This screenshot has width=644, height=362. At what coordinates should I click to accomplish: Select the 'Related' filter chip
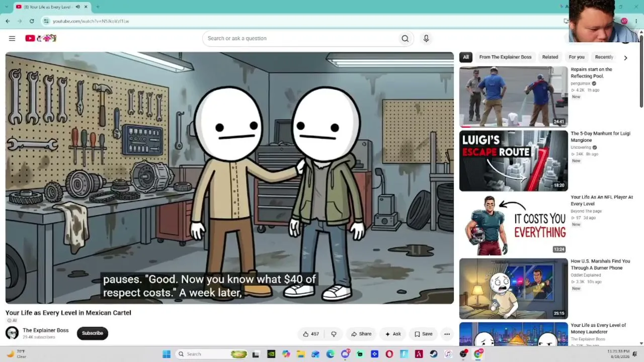tap(550, 57)
